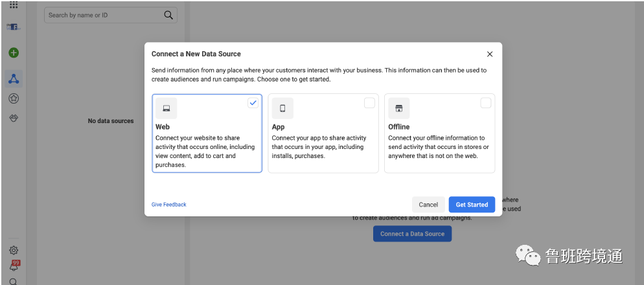
Task: Click the Cancel button
Action: coord(428,205)
